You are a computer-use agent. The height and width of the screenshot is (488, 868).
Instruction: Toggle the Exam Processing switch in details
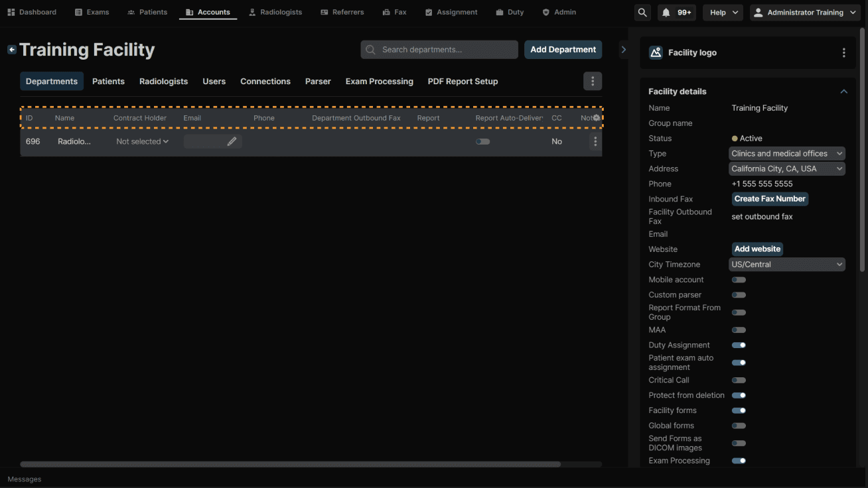(x=739, y=461)
